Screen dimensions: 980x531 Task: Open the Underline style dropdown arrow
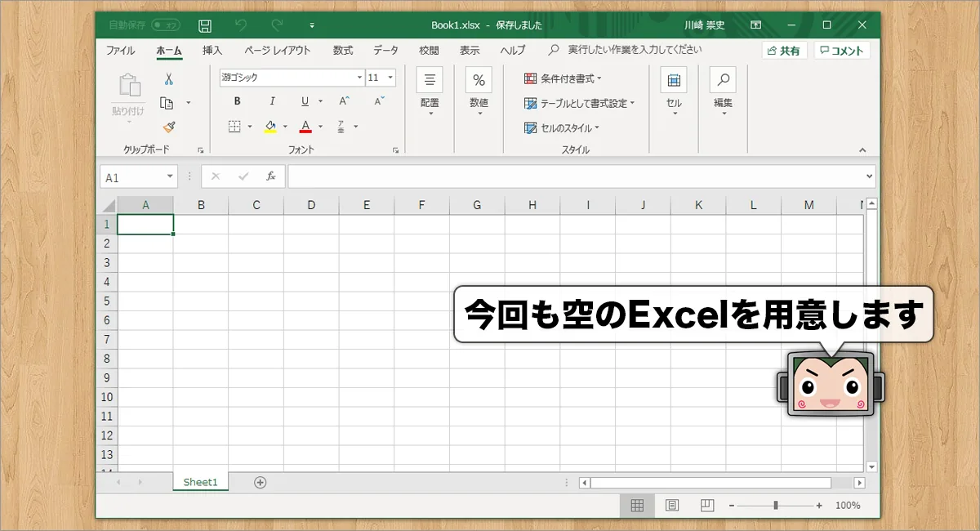pos(320,101)
